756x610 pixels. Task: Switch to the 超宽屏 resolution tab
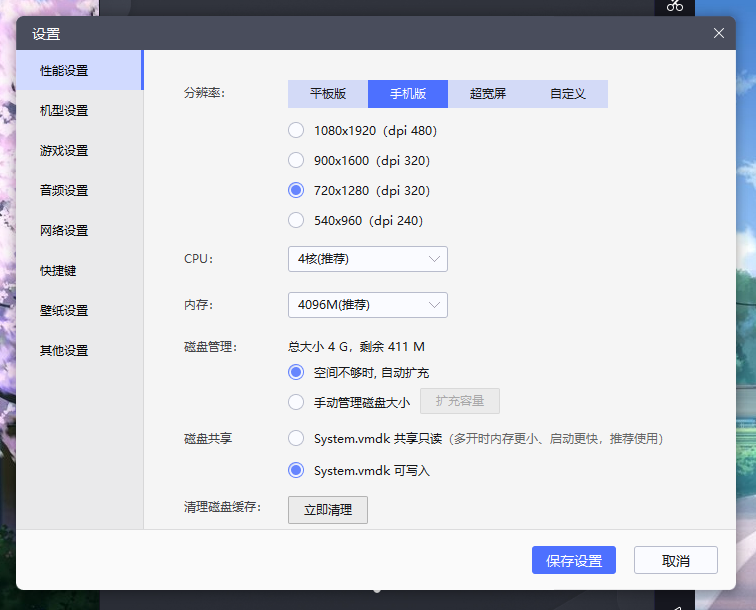[x=488, y=94]
